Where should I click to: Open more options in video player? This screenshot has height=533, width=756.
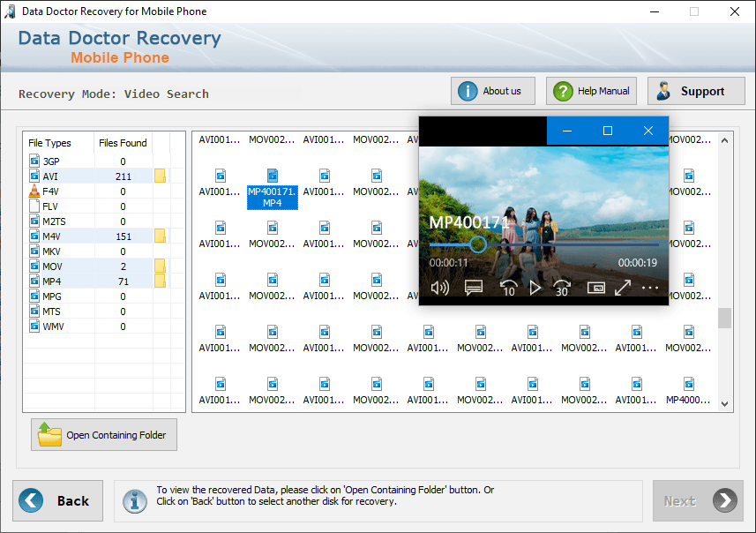650,288
